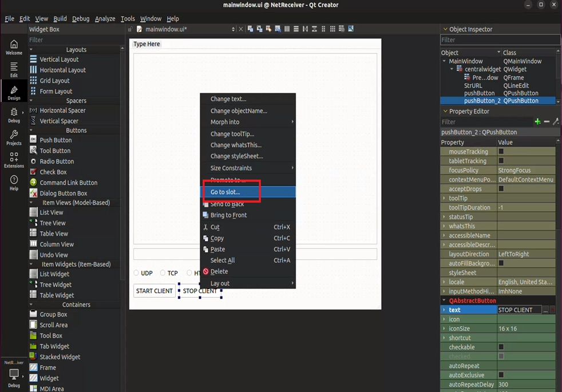The height and width of the screenshot is (392, 562).
Task: Choose Change styleSheet... menu entry
Action: click(x=248, y=156)
